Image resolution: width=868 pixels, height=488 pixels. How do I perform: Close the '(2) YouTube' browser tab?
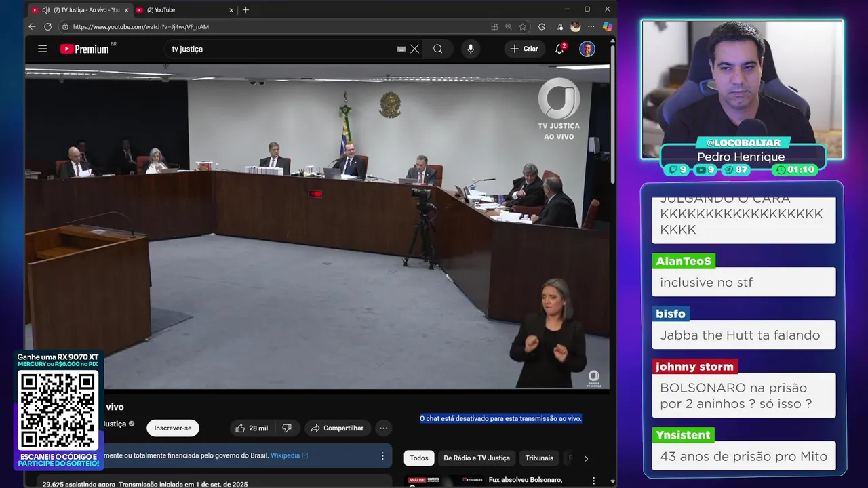(231, 10)
